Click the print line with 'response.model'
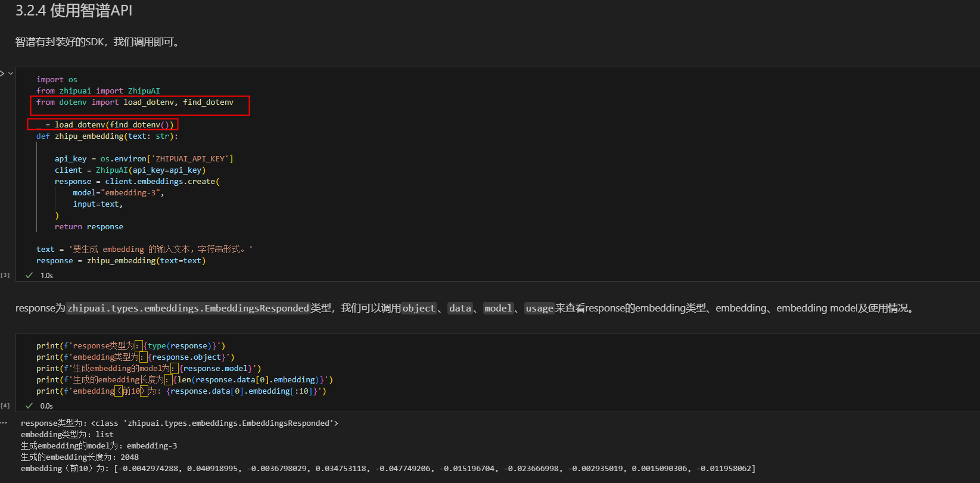 tap(149, 369)
